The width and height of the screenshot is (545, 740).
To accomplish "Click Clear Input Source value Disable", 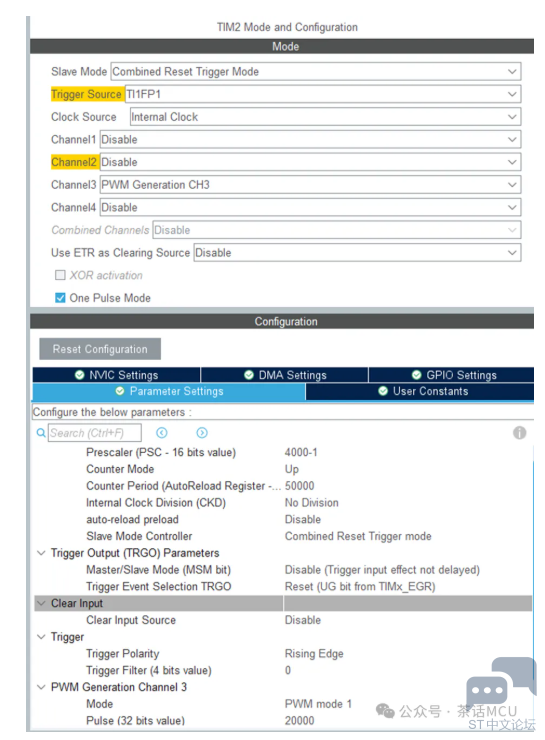I will tap(303, 620).
